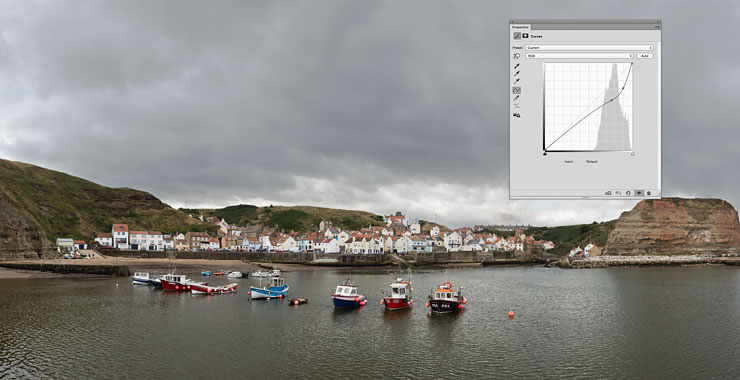Open the RGB channel dropdown
Viewport: 740px width, 380px height.
coord(579,56)
